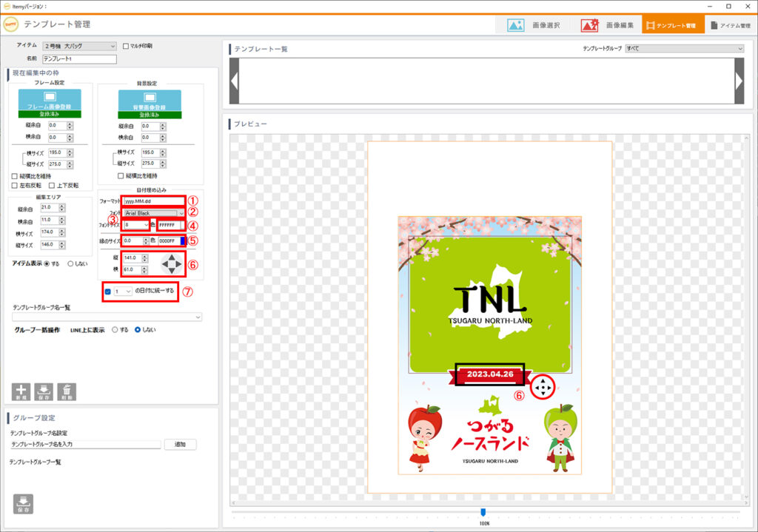This screenshot has height=532, width=758.
Task: Open the アイテム dropdown
Action: point(79,46)
